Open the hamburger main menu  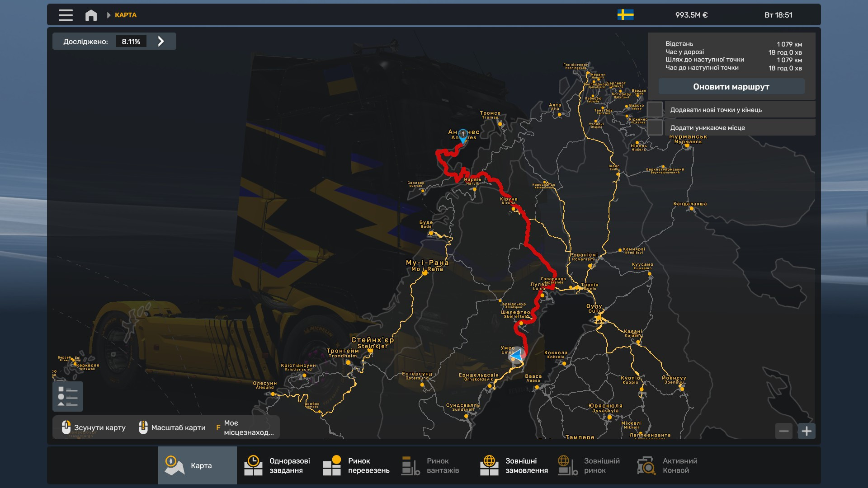pos(66,15)
